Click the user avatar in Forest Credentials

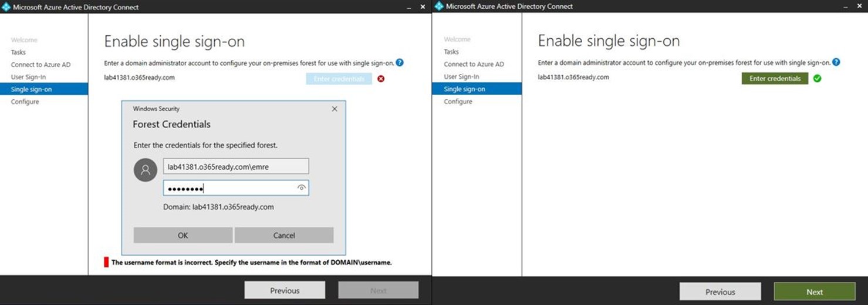tap(145, 170)
